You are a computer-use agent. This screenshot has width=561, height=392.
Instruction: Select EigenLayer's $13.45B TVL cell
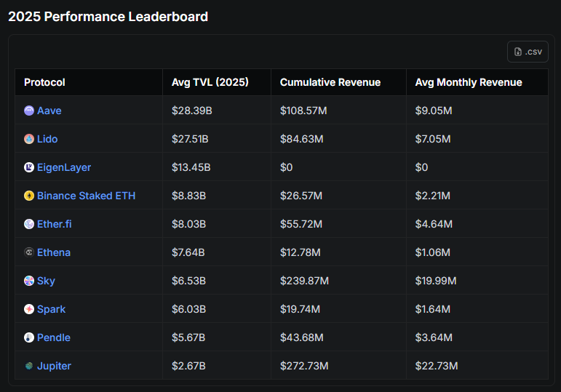[217, 167]
